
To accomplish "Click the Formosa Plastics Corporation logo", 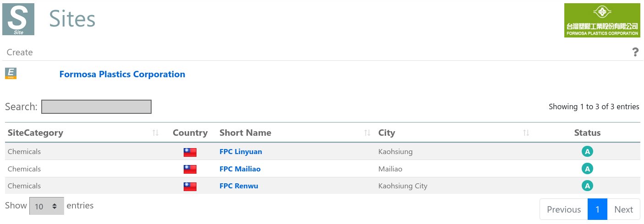I will tap(602, 21).
